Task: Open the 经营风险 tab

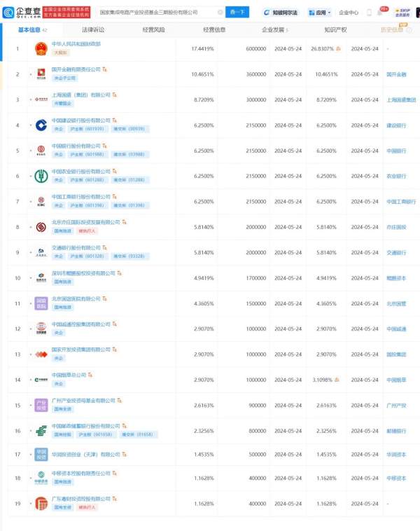Action: [x=154, y=30]
